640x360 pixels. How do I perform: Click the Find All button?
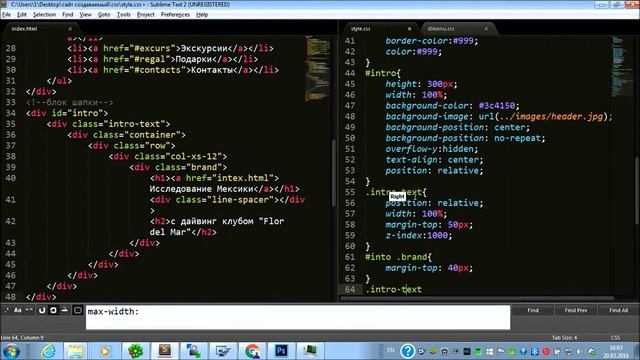click(618, 310)
